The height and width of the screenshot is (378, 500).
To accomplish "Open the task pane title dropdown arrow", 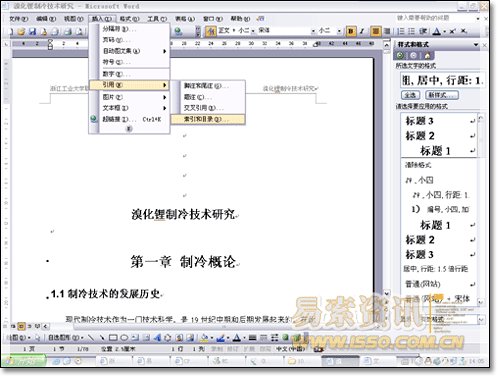I will pyautogui.click(x=476, y=45).
